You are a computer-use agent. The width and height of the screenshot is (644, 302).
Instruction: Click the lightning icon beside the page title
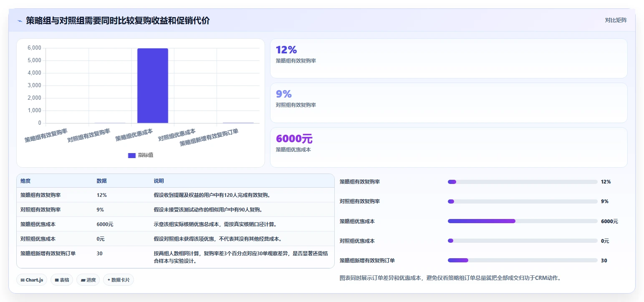[x=20, y=21]
